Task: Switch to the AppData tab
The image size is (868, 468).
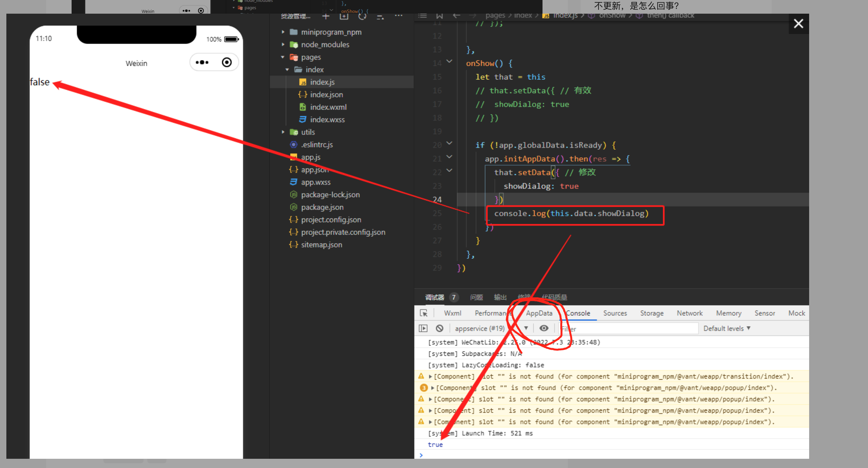Action: tap(539, 313)
